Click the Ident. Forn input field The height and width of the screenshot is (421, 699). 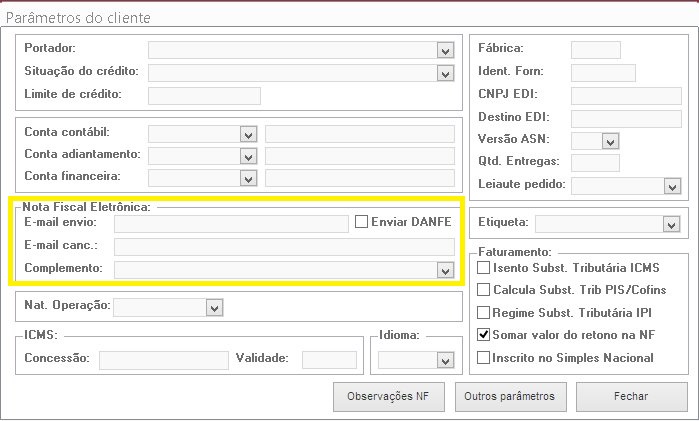(x=603, y=73)
